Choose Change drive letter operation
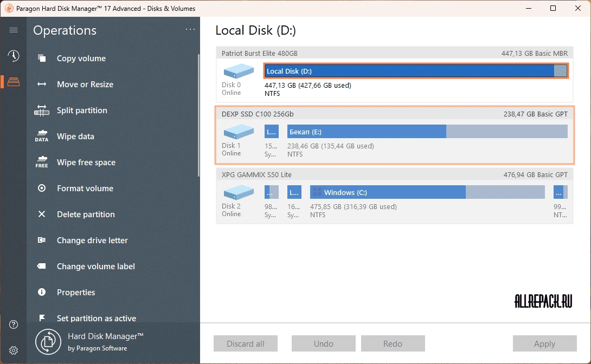Image resolution: width=591 pixels, height=364 pixels. tap(92, 240)
